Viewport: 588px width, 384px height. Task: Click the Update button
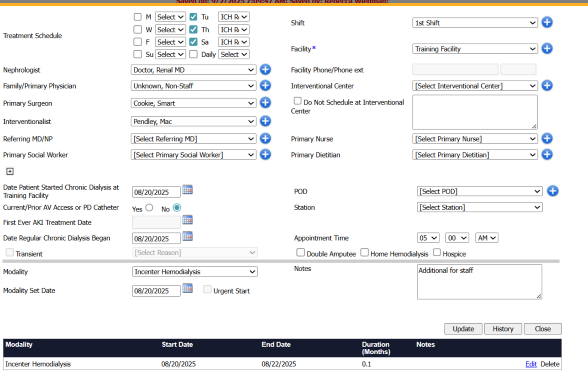coord(463,329)
